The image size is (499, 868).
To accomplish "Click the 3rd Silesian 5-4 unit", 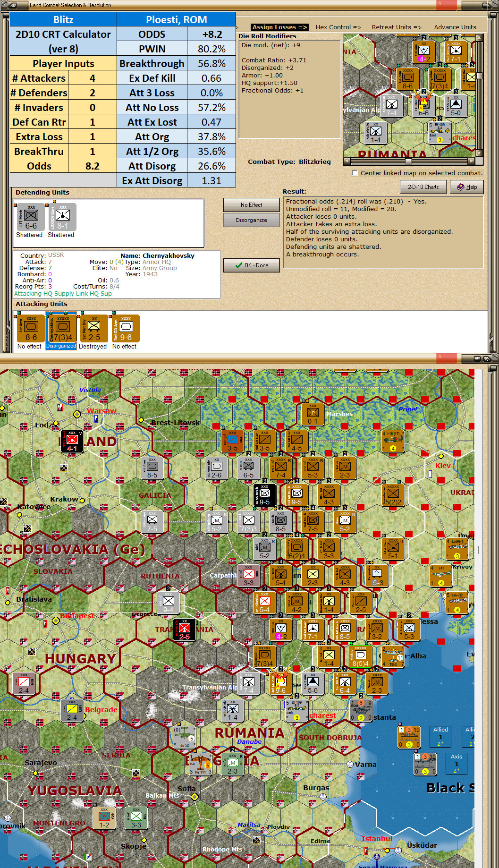I will (x=265, y=602).
